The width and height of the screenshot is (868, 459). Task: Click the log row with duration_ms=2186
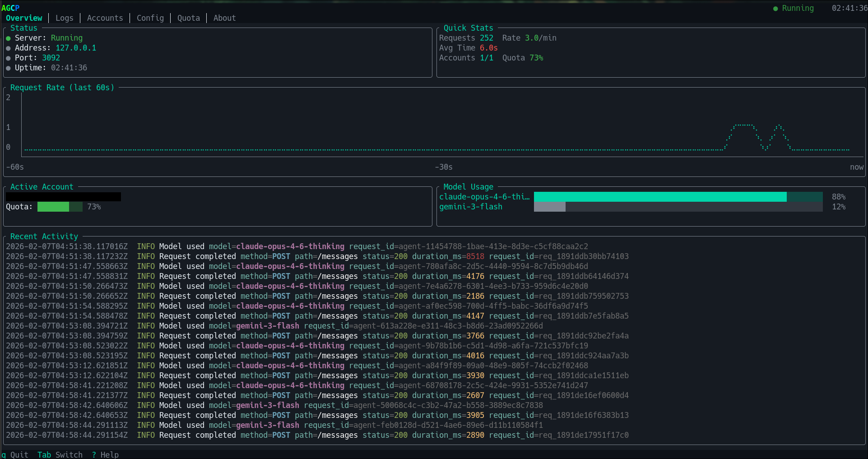point(317,296)
